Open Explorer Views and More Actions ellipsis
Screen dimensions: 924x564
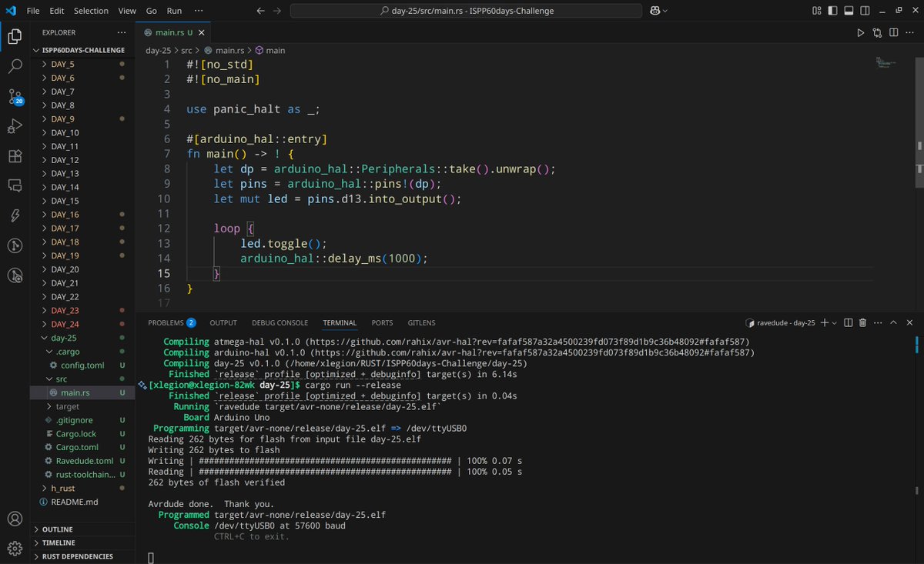(x=121, y=32)
